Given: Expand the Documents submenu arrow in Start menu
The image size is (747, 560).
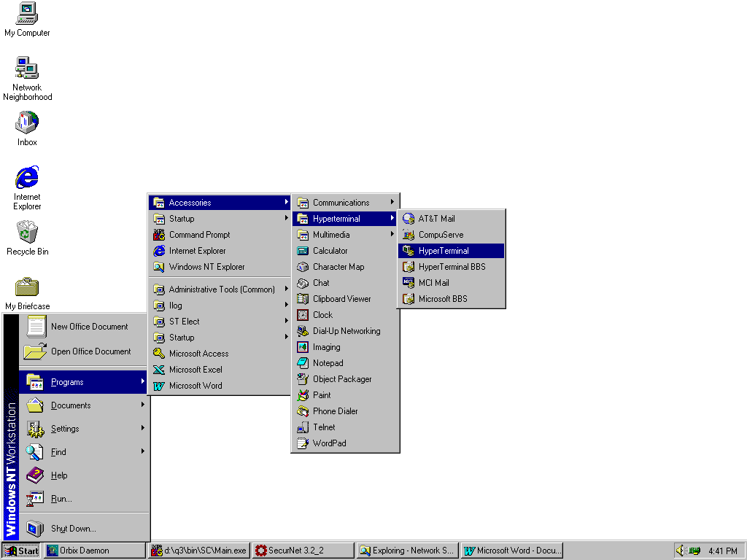Looking at the screenshot, I should pyautogui.click(x=142, y=405).
